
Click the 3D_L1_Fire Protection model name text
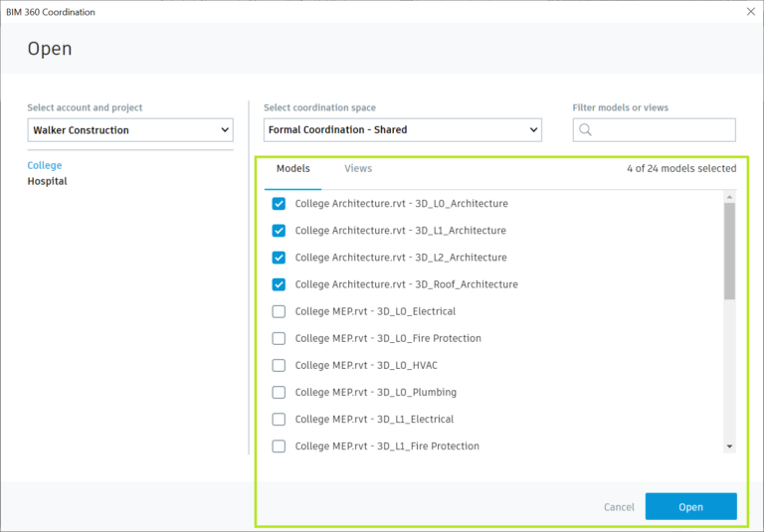(x=387, y=446)
